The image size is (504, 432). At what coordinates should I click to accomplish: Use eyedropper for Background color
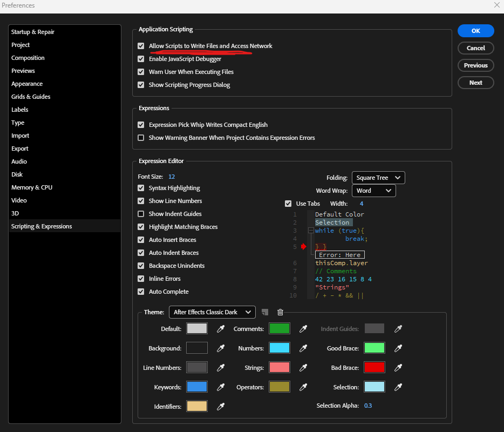pos(221,348)
